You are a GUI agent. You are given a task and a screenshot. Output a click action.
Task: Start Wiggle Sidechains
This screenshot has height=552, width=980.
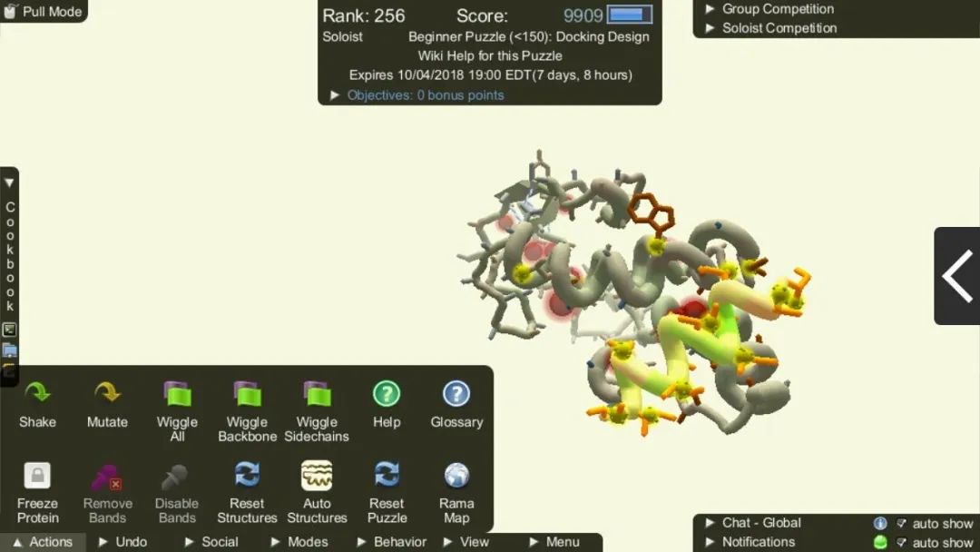(x=317, y=410)
